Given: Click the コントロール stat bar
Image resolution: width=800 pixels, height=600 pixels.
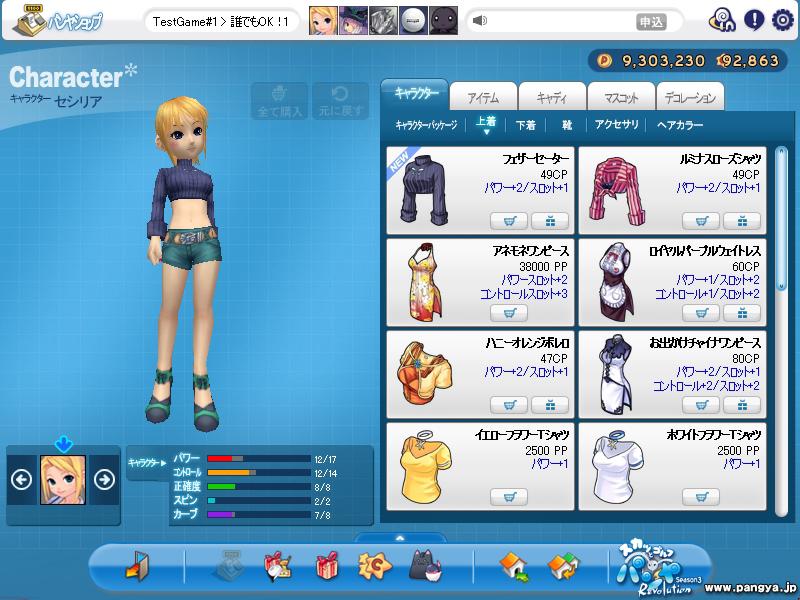Looking at the screenshot, I should tap(259, 472).
